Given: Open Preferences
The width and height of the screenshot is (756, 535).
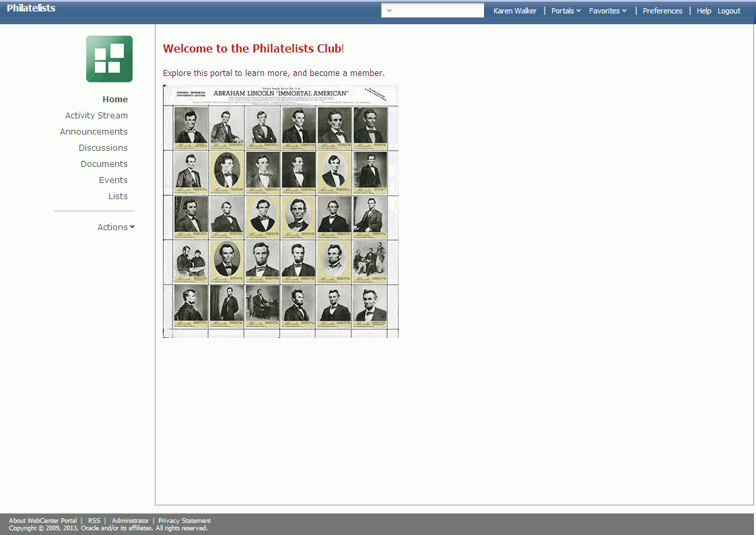Looking at the screenshot, I should point(662,11).
